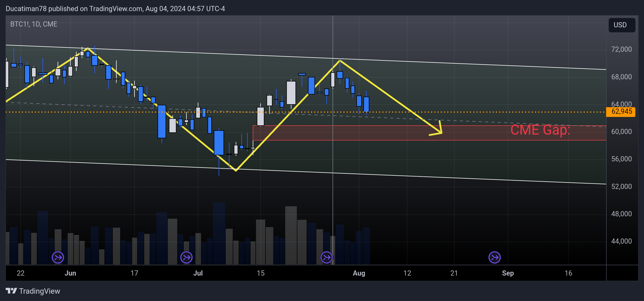Screen dimensions: 644x301
Task: Click the TradingView logo at bottom
Action: (x=33, y=291)
